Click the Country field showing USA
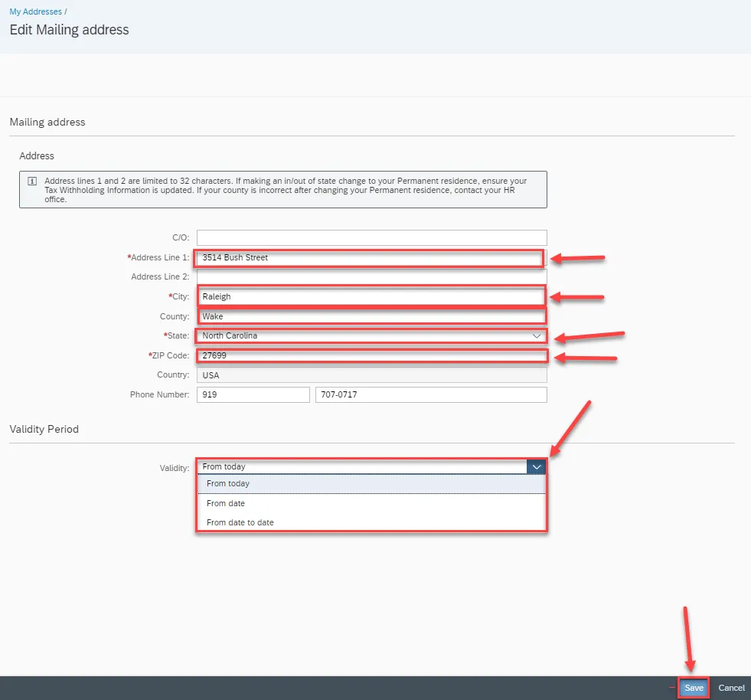The width and height of the screenshot is (751, 700). [x=371, y=375]
